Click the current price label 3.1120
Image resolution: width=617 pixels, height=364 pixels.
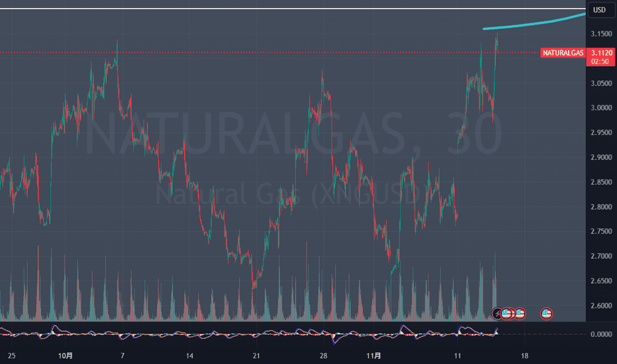[602, 53]
